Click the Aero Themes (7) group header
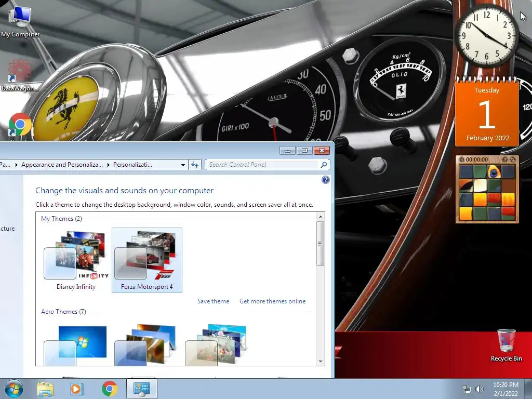This screenshot has height=399, width=532. point(63,312)
